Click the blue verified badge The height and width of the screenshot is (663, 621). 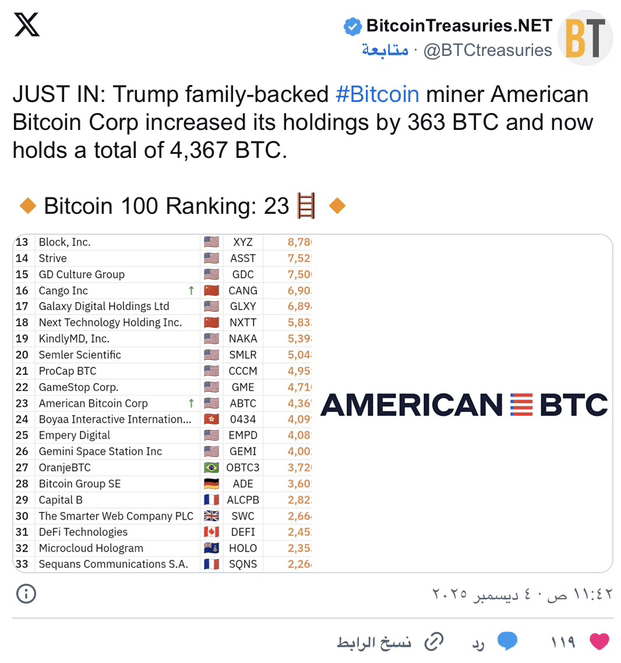tap(353, 26)
